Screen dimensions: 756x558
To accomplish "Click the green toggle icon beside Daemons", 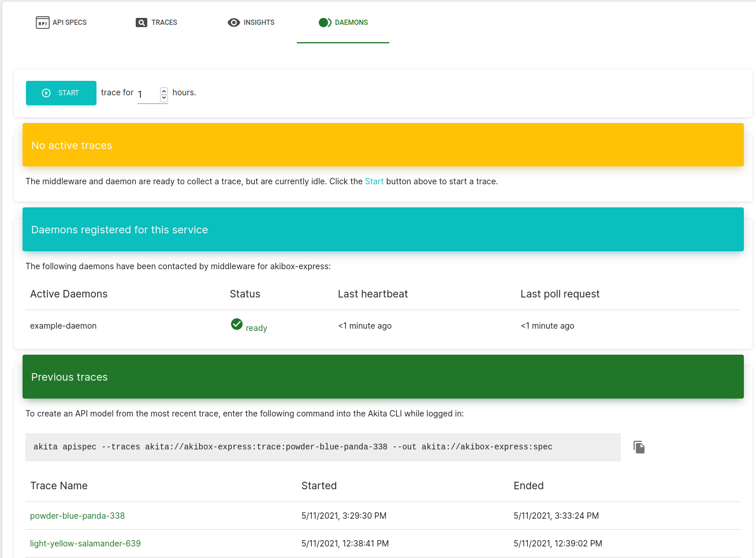I will [x=325, y=23].
